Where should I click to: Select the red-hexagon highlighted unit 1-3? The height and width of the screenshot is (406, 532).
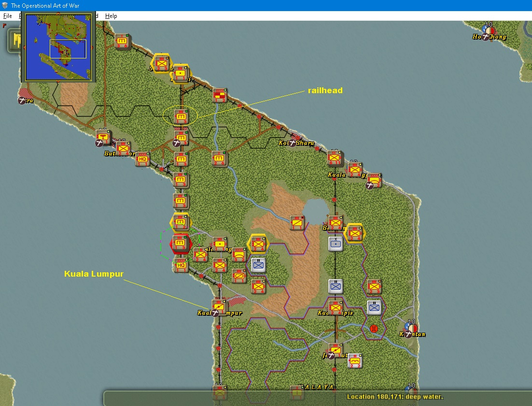180,243
